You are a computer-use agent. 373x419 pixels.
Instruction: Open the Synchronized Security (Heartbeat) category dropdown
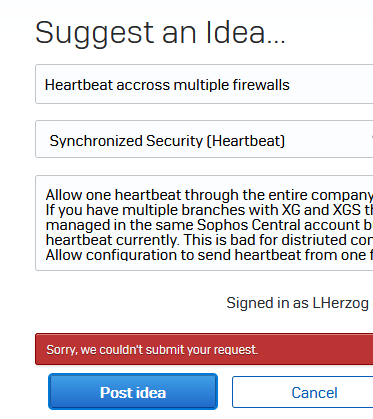(x=204, y=139)
